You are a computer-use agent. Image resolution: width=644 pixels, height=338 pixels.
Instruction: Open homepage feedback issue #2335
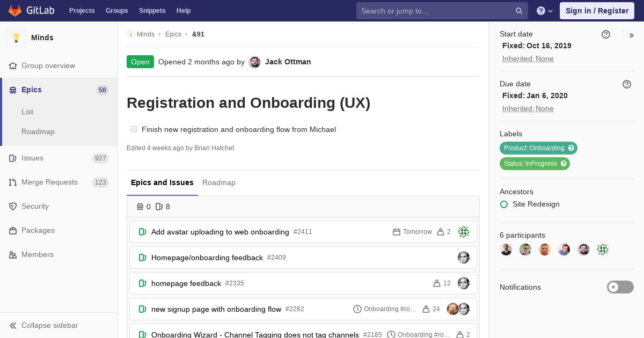click(186, 283)
